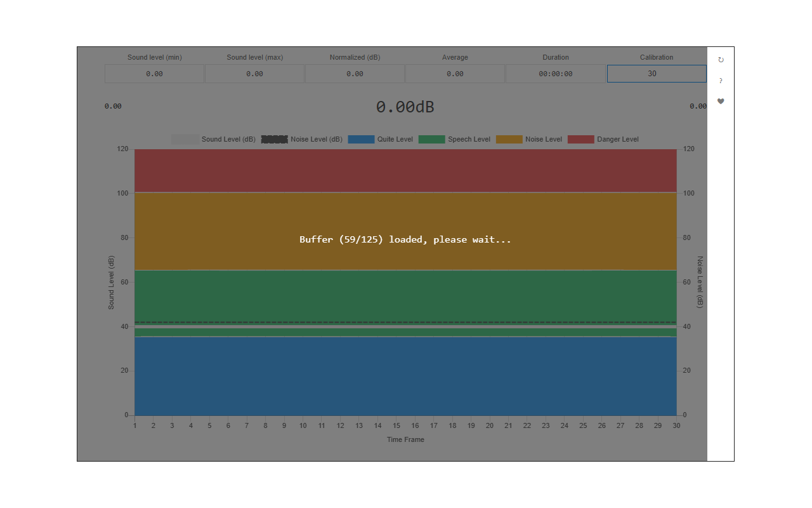Click the Sound level (max) value field
This screenshot has height=508, width=812.
coord(254,74)
